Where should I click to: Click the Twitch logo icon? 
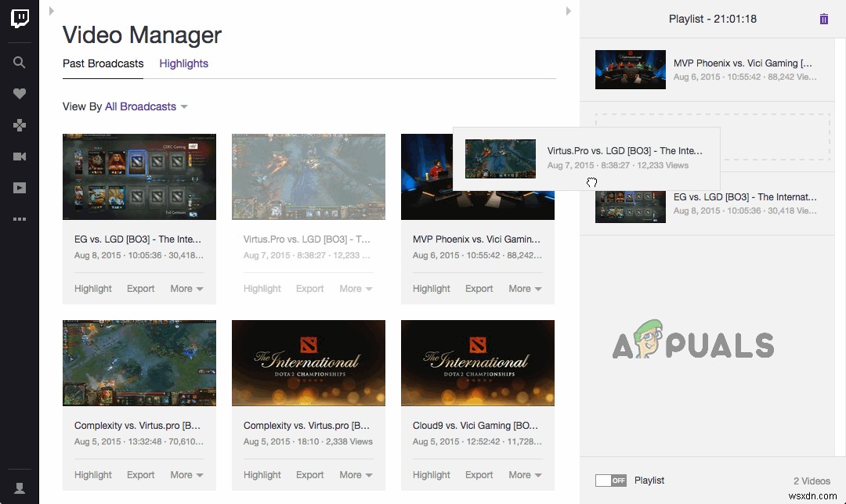(19, 18)
